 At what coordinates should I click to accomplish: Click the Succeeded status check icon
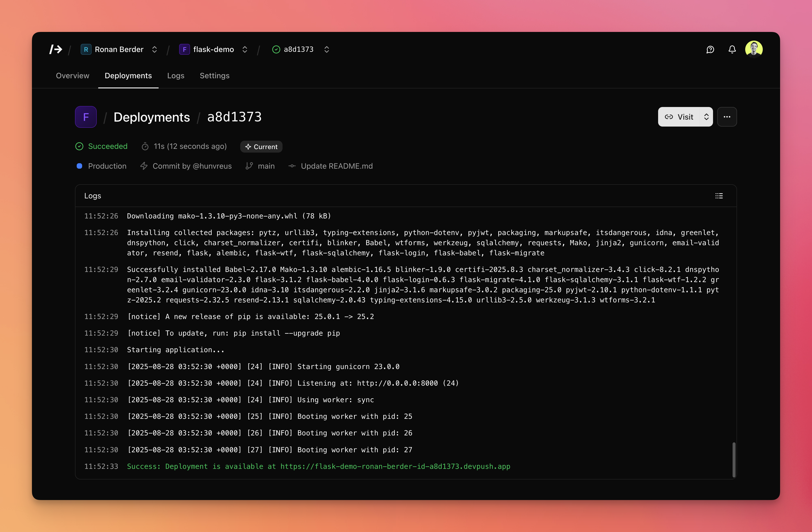pos(79,146)
